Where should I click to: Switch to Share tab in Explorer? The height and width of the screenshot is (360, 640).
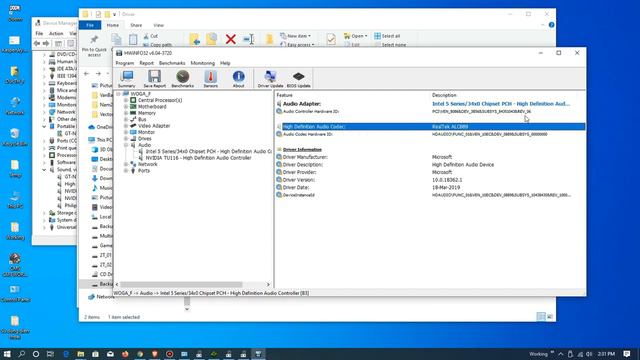click(136, 25)
